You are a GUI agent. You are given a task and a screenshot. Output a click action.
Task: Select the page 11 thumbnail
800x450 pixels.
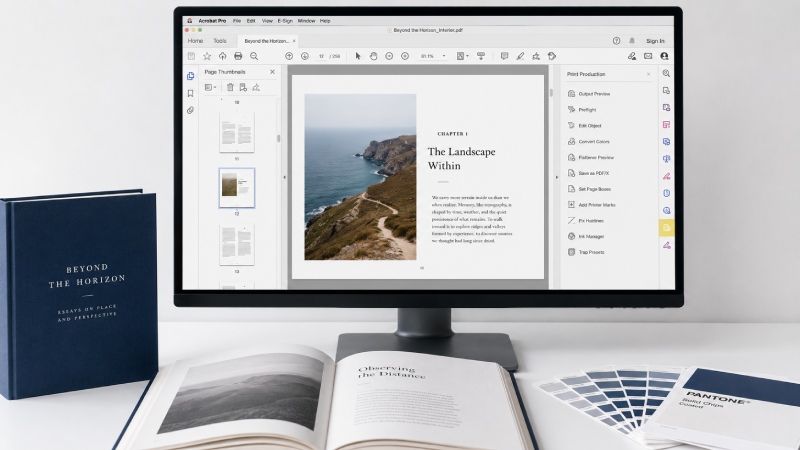pyautogui.click(x=237, y=133)
